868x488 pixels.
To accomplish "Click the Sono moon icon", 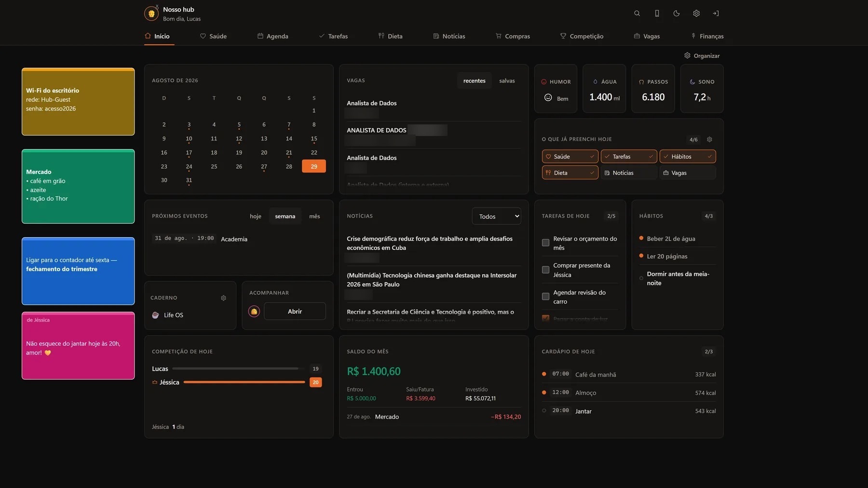I will (692, 82).
